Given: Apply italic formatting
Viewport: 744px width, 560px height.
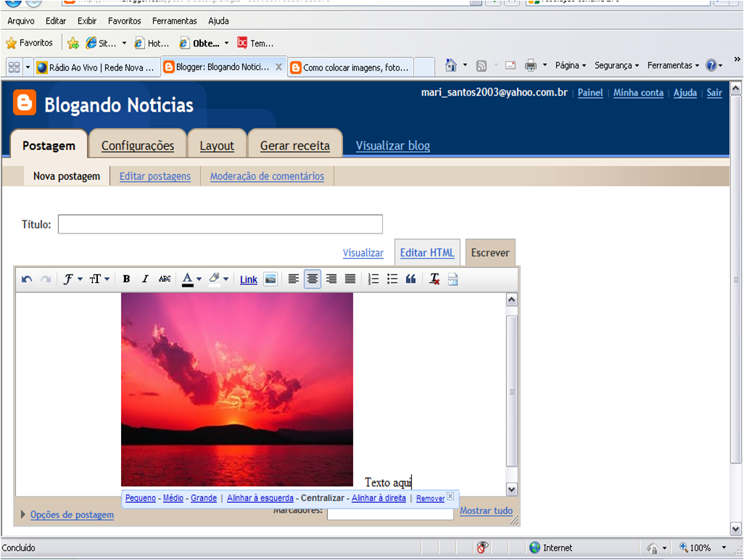Looking at the screenshot, I should click(x=145, y=279).
